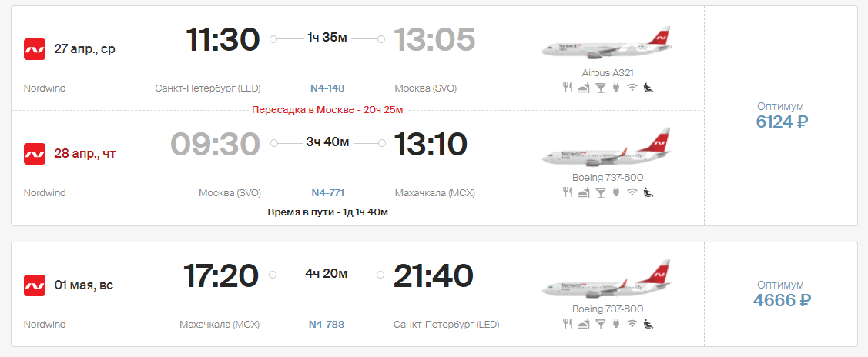
Task: Click hot meal dish icon for N4-771
Action: (584, 192)
